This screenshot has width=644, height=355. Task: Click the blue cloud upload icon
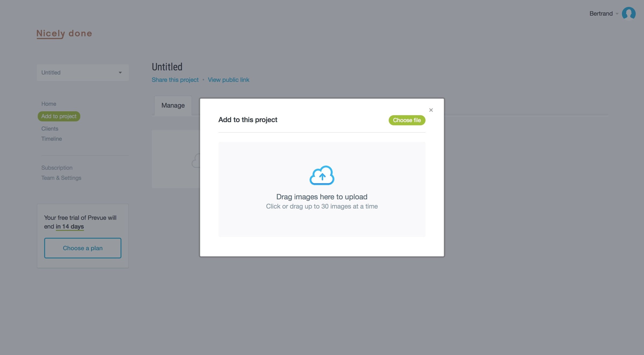coord(322,175)
